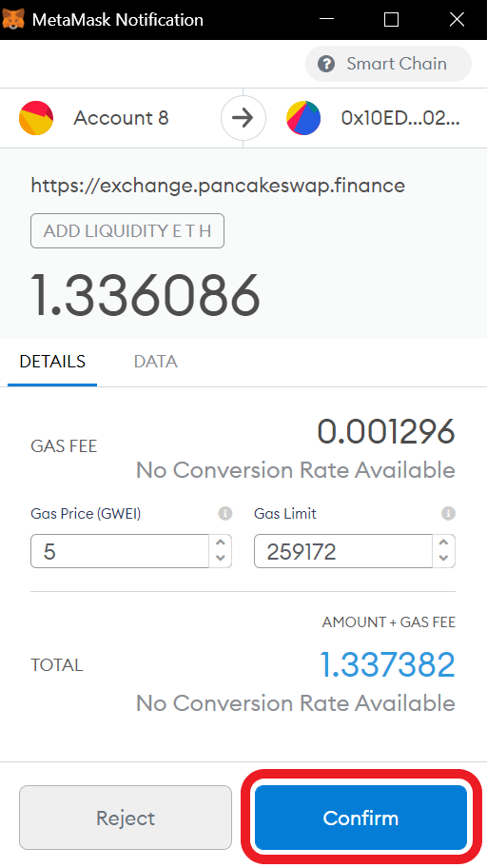The image size is (487, 868).
Task: Click the AMOUNT + GAS FEE label
Action: coord(388,622)
